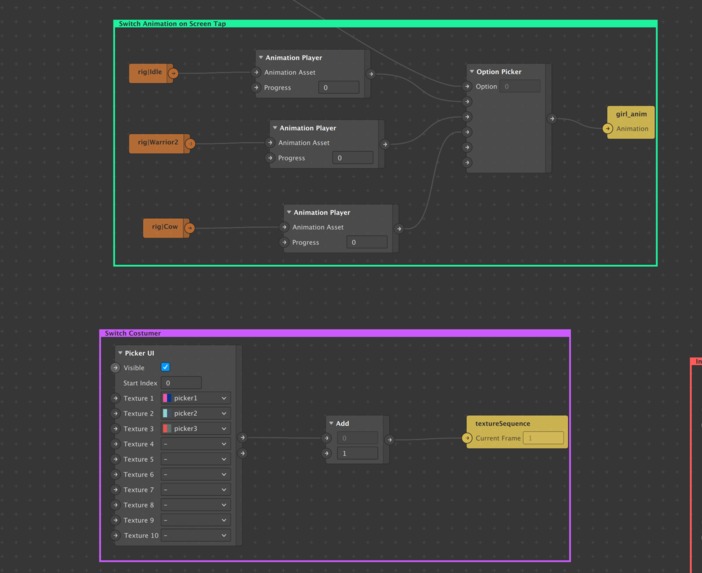
Task: Click Progress value field of middle Animation Player
Action: [x=353, y=158]
